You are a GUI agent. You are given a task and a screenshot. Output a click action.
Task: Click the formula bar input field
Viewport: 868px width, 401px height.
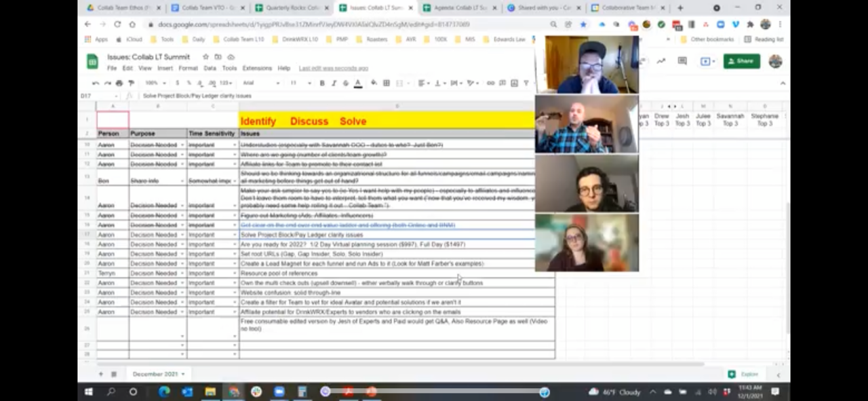click(x=325, y=96)
